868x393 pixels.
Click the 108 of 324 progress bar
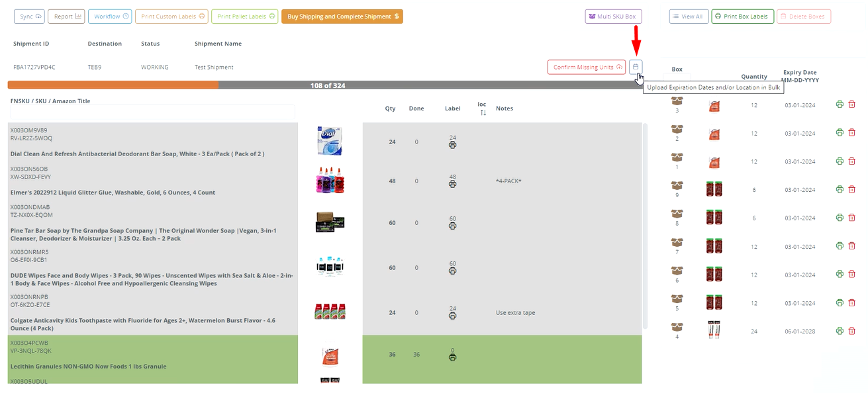coord(327,85)
